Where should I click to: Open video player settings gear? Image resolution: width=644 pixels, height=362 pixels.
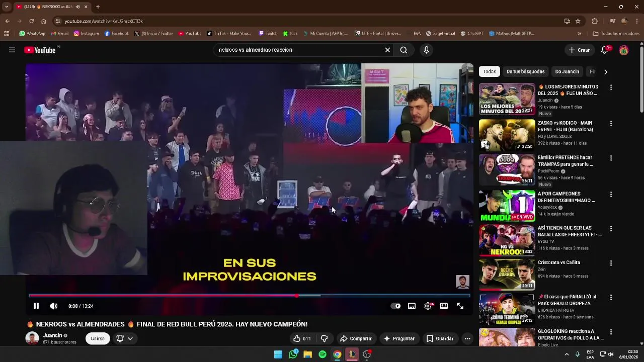[x=428, y=306]
